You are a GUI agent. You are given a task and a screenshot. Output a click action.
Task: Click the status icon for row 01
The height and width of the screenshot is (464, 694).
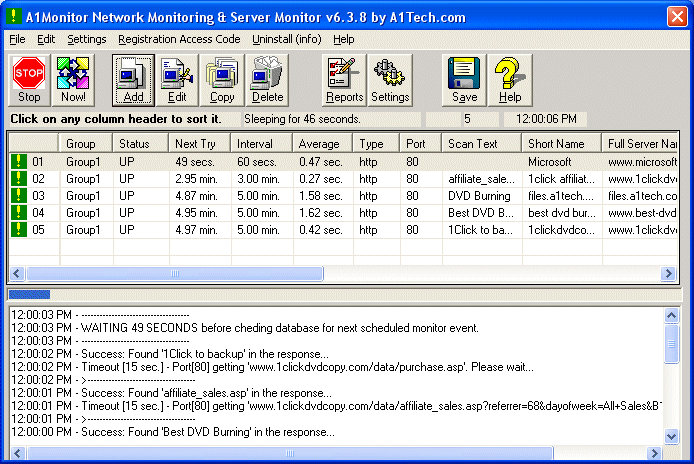pos(19,162)
